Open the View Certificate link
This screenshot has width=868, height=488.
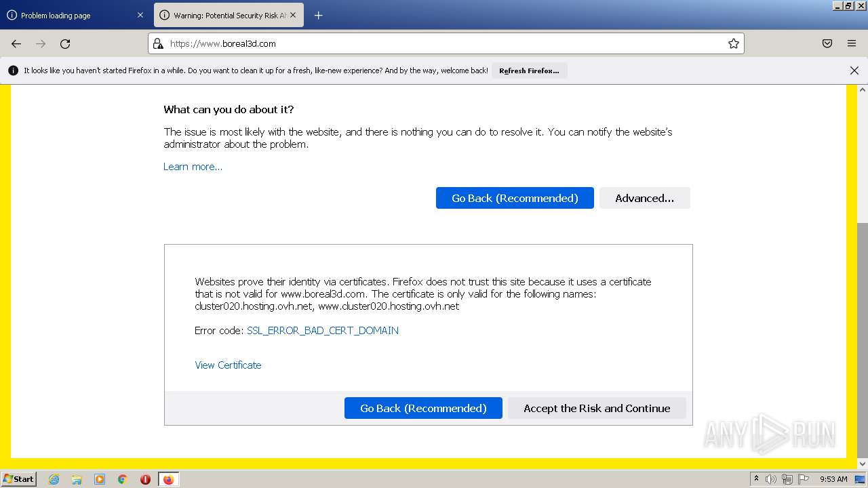(x=228, y=365)
